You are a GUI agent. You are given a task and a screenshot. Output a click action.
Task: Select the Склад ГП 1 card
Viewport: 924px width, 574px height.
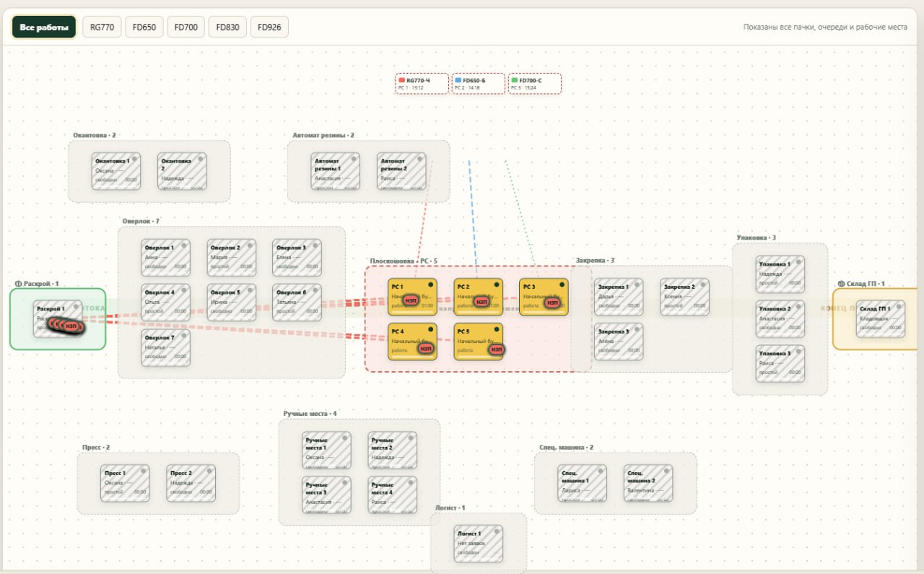point(881,319)
